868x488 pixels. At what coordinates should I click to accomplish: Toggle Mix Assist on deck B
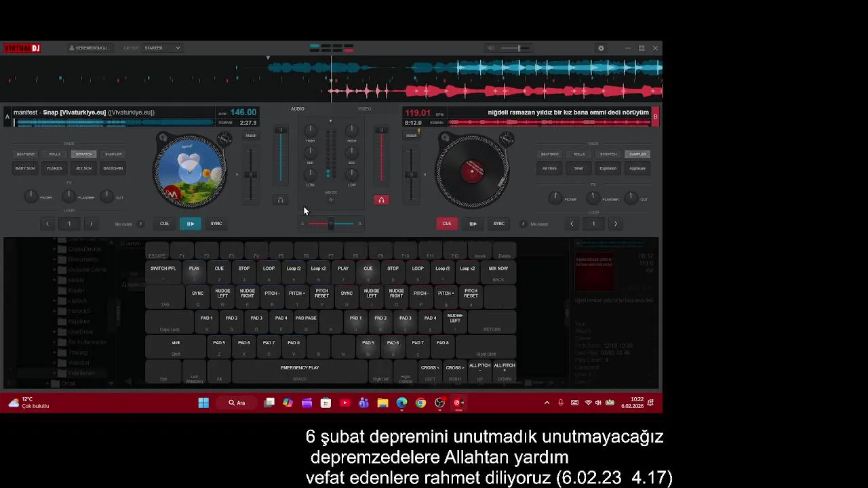pyautogui.click(x=523, y=224)
